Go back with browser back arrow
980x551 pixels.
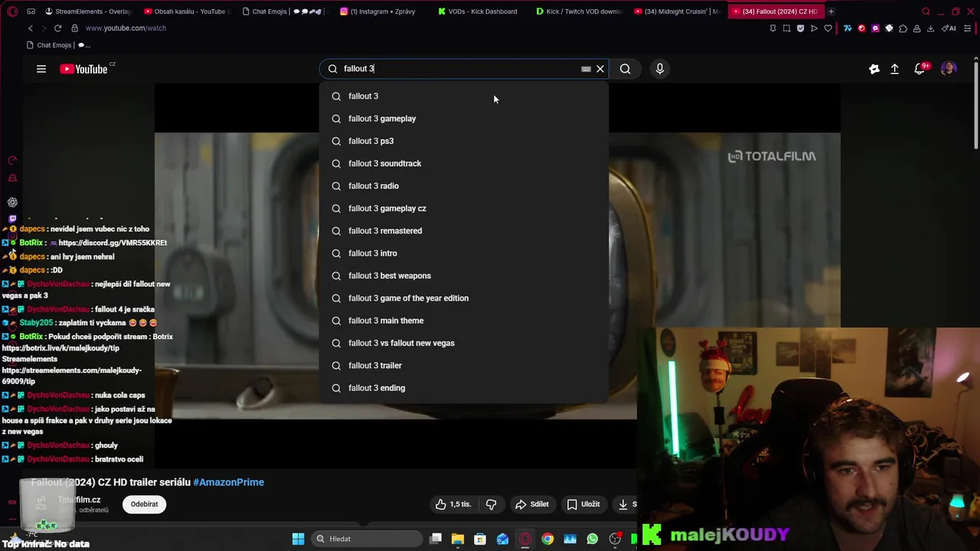pyautogui.click(x=31, y=28)
